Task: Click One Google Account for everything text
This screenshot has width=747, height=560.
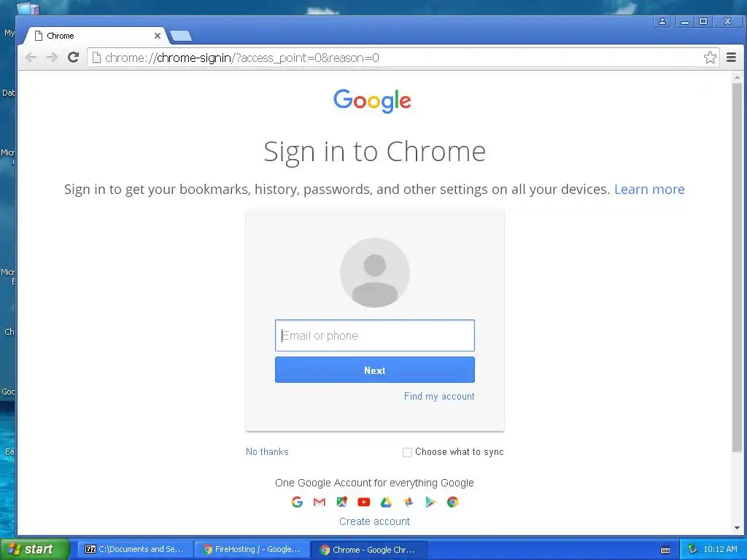Action: tap(374, 483)
